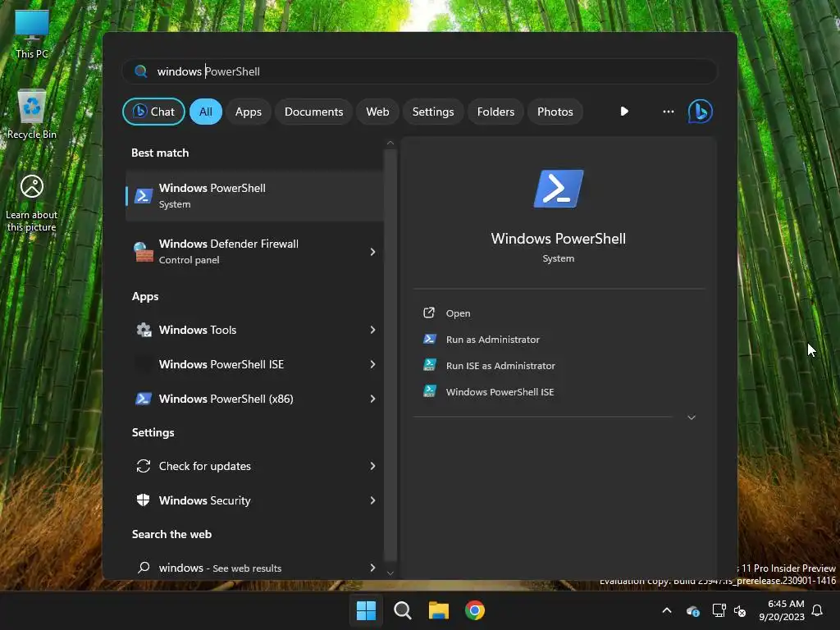Click the Windows Tools gear icon

144,330
